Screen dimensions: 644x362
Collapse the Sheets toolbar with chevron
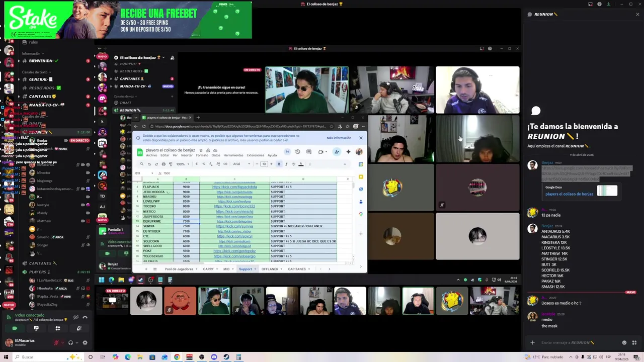[345, 164]
